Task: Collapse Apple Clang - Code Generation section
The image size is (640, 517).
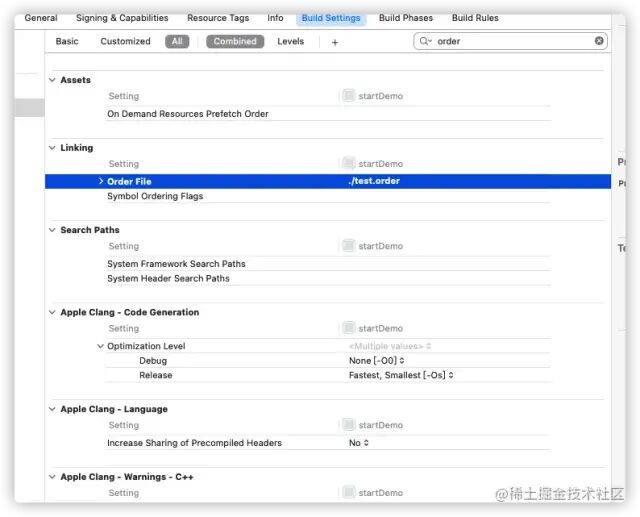Action: coord(52,313)
